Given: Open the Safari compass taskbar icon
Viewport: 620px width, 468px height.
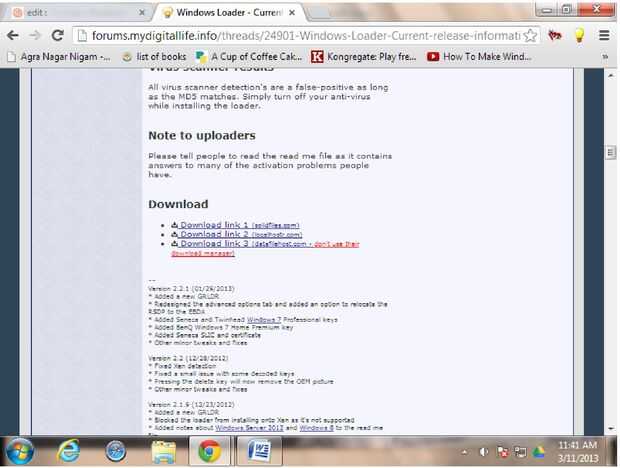Looking at the screenshot, I should [116, 451].
